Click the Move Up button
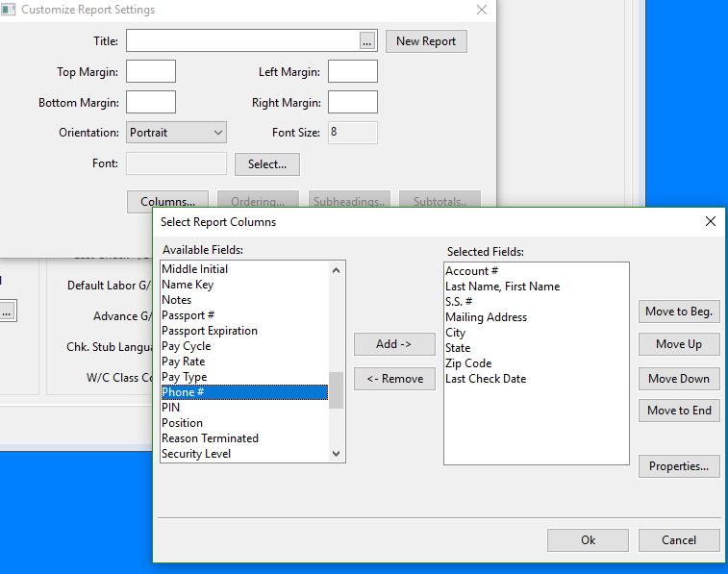 pos(679,344)
